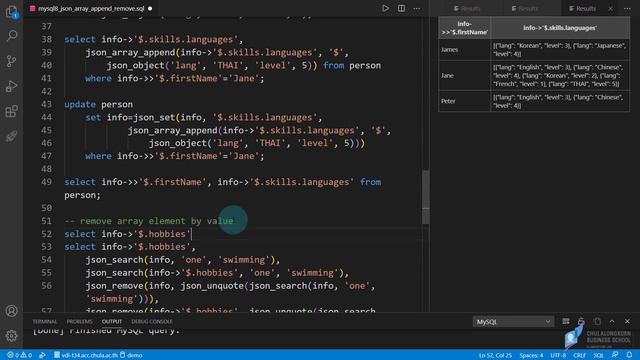Split the editor to the right
Image resolution: width=640 pixels, height=360 pixels.
pos(402,8)
